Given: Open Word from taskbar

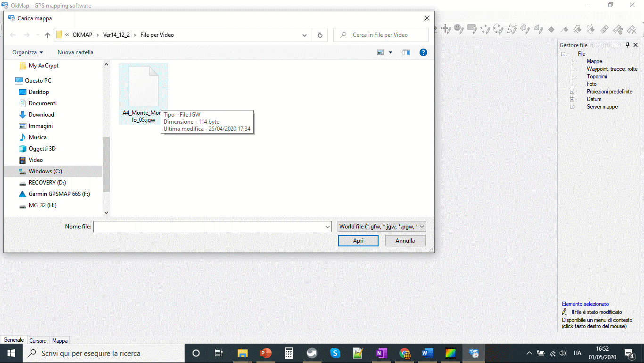Looking at the screenshot, I should pos(428,353).
